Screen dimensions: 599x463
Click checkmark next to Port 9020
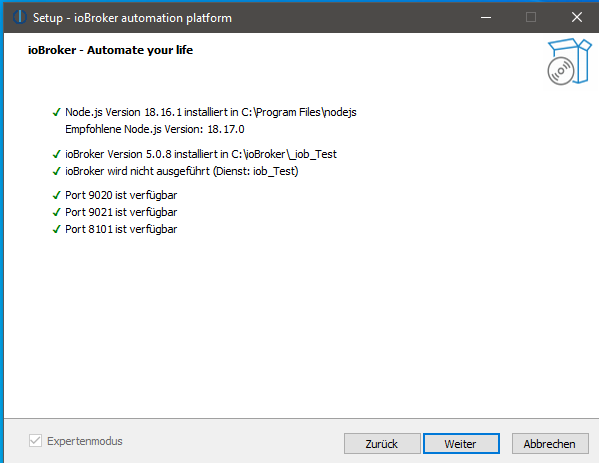pos(56,195)
